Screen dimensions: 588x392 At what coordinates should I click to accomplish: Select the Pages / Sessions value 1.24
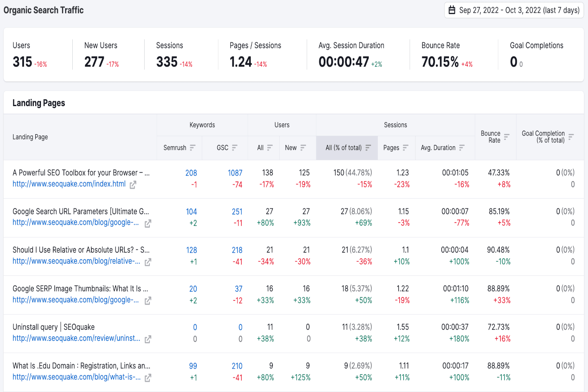point(241,62)
